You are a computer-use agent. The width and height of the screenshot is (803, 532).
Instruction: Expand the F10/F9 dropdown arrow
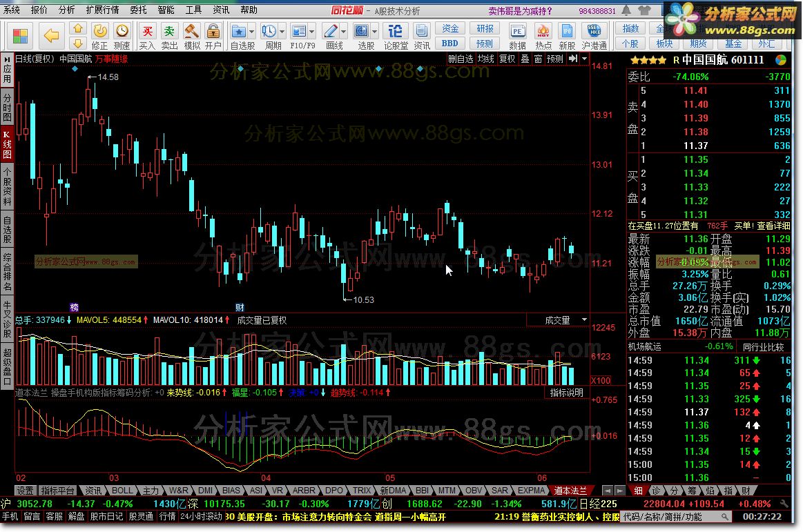tap(311, 32)
